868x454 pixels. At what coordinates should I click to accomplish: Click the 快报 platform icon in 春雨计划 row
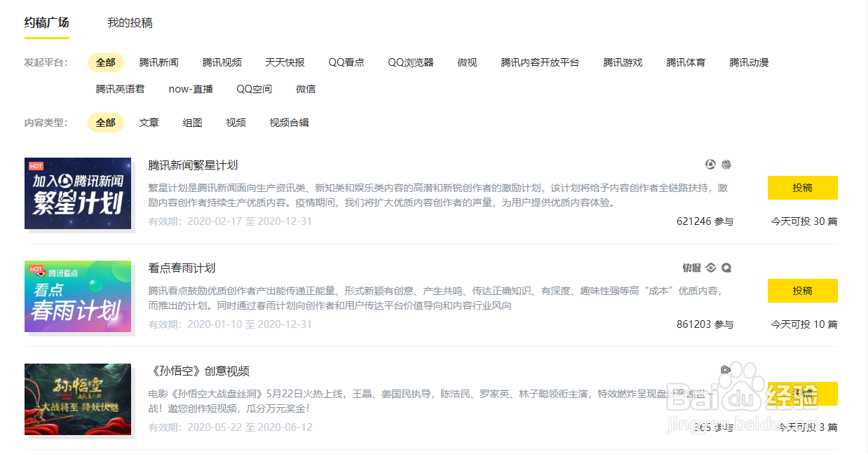pos(691,268)
